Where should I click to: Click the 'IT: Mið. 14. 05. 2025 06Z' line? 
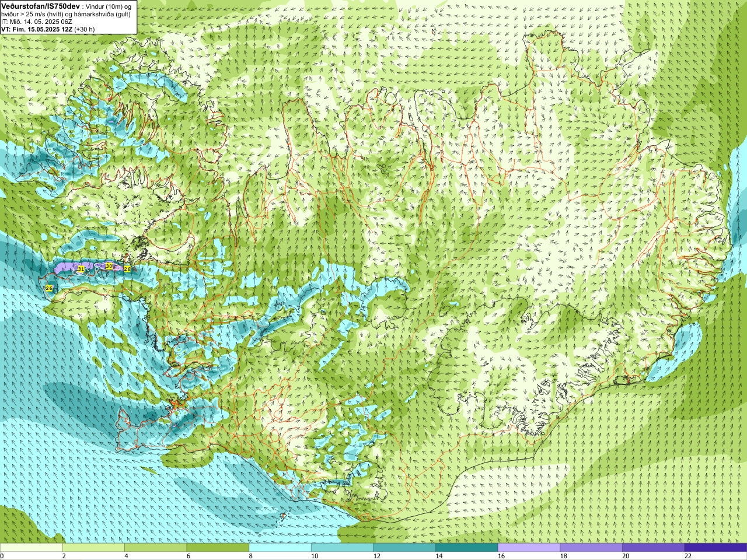pos(37,22)
